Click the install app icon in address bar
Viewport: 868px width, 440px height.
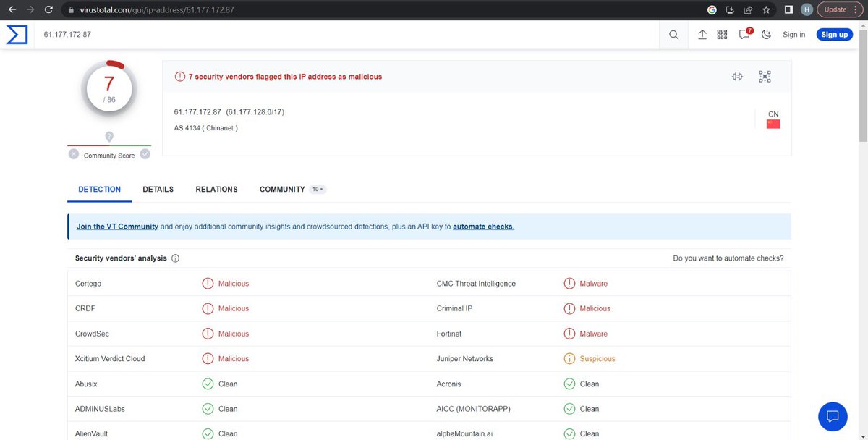pyautogui.click(x=730, y=10)
